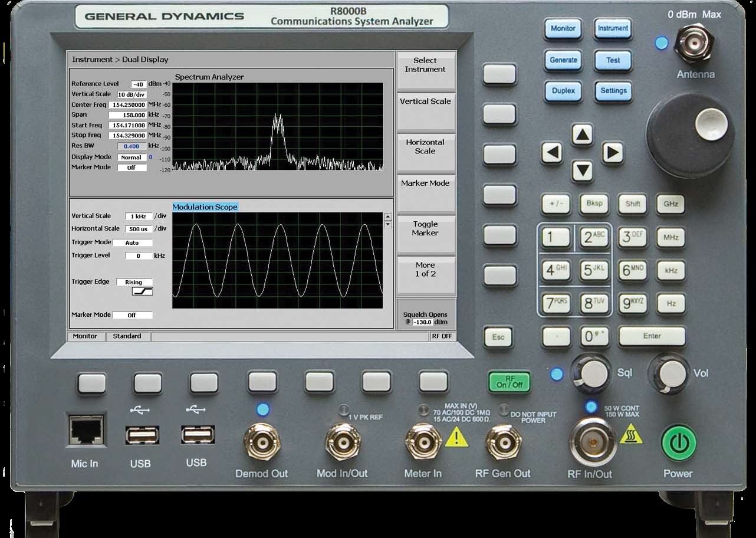Select the Reference Level -40 field
Viewport: 756px width, 538px height.
(x=139, y=84)
